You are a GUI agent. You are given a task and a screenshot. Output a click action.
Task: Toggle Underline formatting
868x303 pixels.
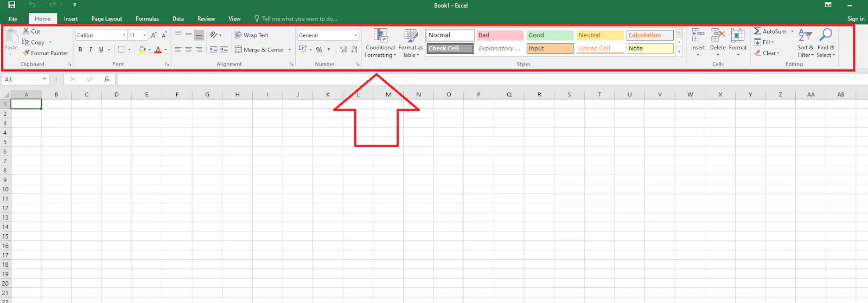click(101, 49)
